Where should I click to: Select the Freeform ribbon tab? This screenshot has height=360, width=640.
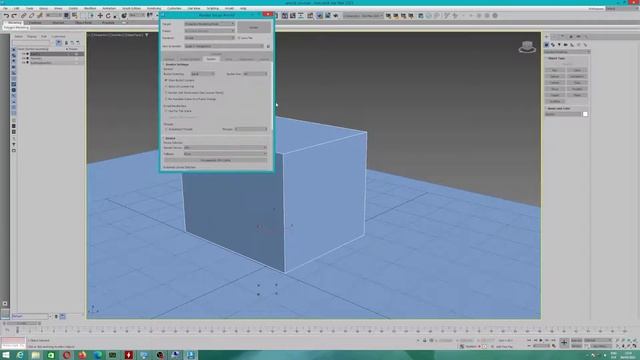[35, 23]
